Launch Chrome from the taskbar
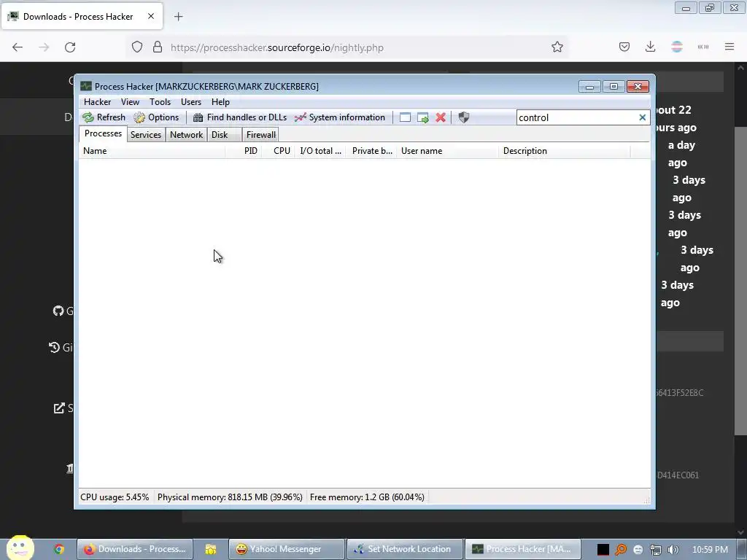 tap(59, 549)
